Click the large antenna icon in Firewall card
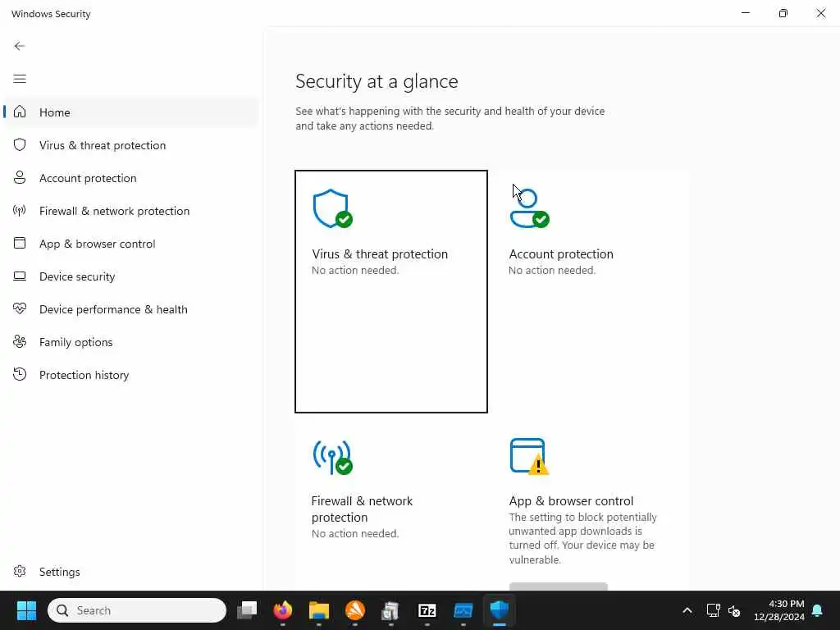Viewport: 840px width, 630px height. pos(333,457)
